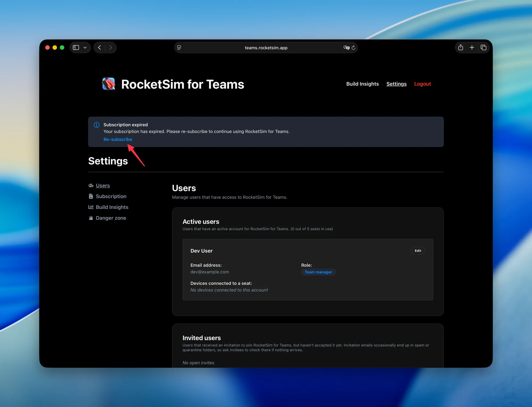Select Danger zone in settings sidebar
The image size is (532, 407).
[x=111, y=218]
